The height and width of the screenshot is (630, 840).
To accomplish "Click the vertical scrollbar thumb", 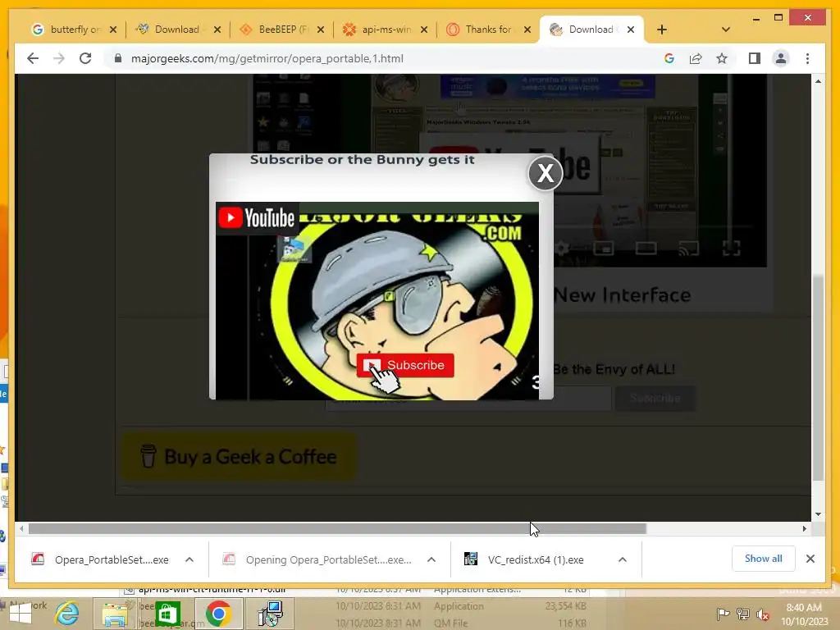I will coord(818,377).
